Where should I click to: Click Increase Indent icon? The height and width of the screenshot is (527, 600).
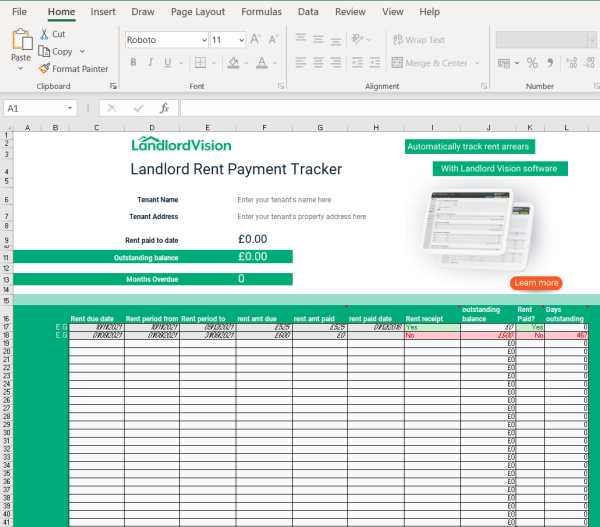tap(375, 62)
